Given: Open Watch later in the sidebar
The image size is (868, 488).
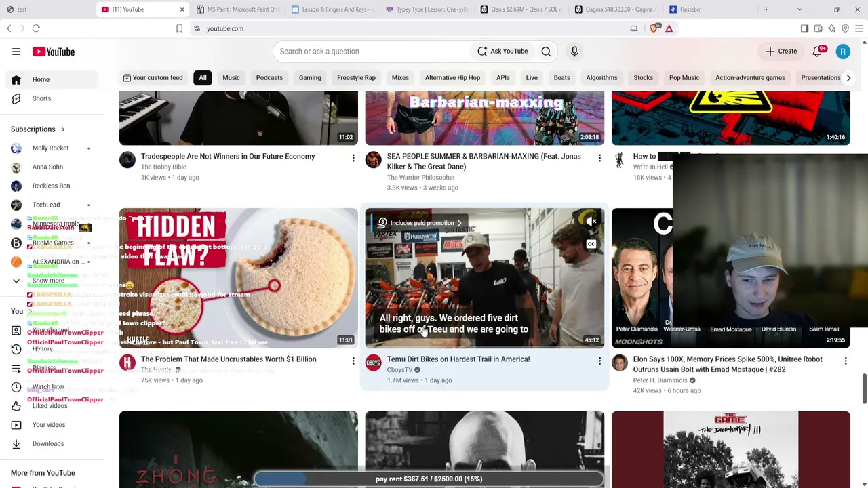Looking at the screenshot, I should (48, 387).
